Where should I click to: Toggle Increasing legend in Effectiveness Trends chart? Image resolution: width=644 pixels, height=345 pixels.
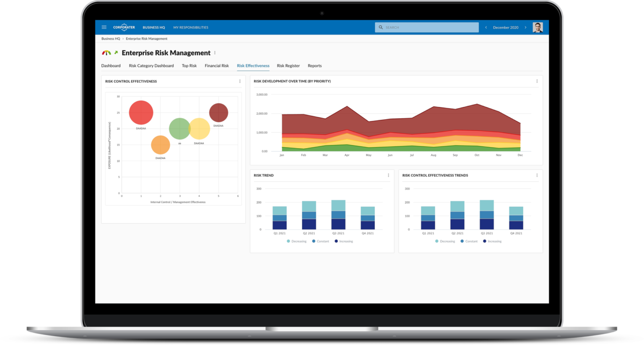click(x=492, y=241)
